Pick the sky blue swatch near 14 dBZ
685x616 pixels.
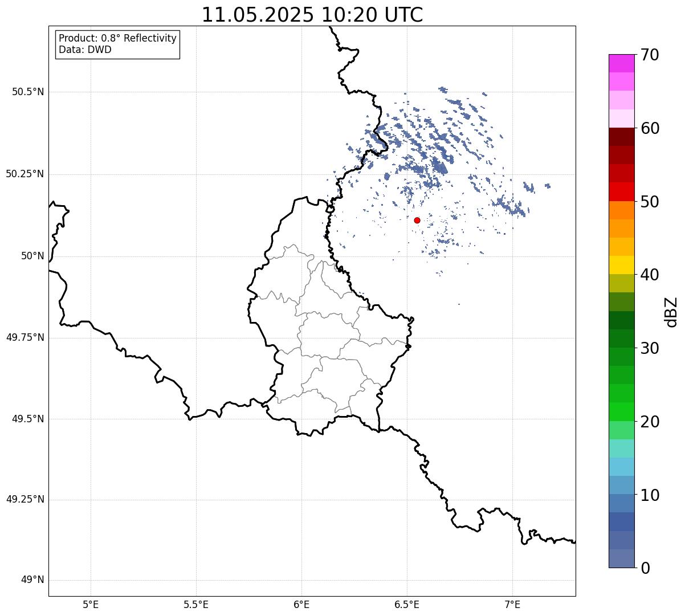pos(622,467)
